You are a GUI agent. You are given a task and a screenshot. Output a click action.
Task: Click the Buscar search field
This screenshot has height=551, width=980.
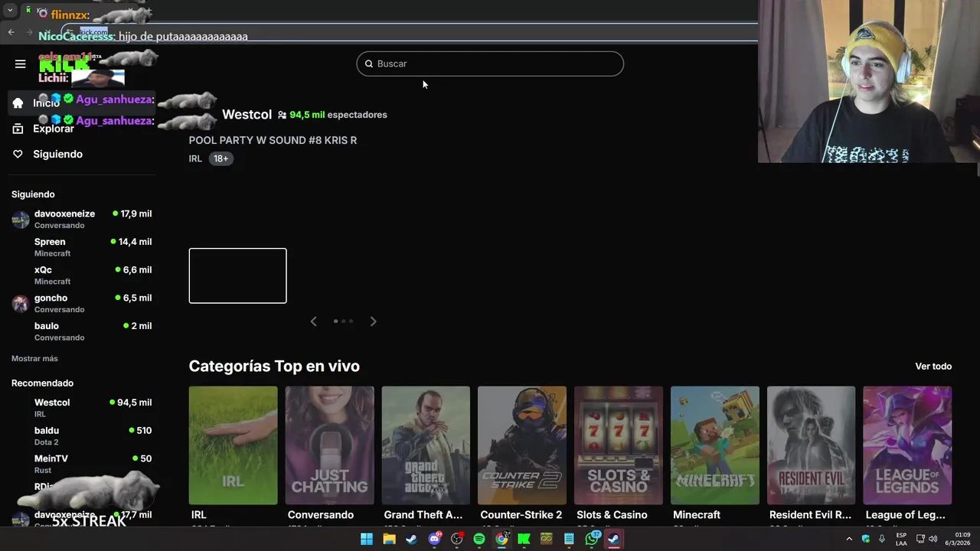click(x=490, y=64)
